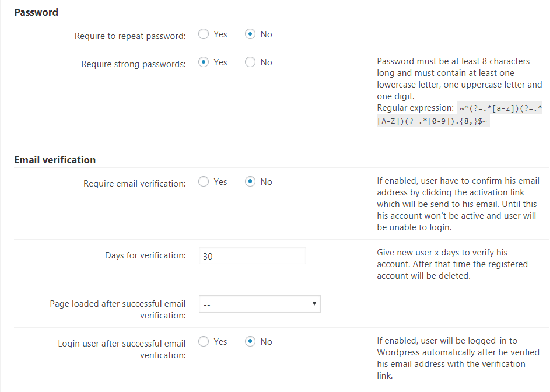Enable Yes for Require strong passwords
The image size is (550, 392).
[204, 62]
